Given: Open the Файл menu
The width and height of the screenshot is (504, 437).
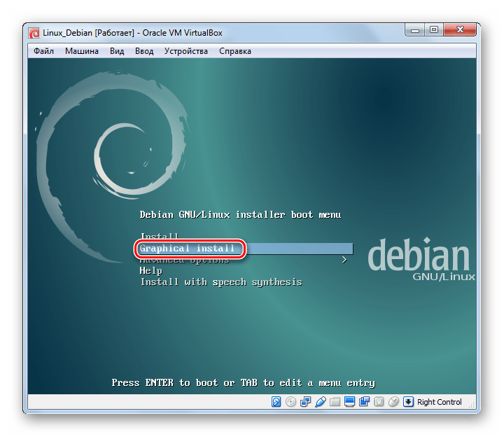Looking at the screenshot, I should coord(43,51).
